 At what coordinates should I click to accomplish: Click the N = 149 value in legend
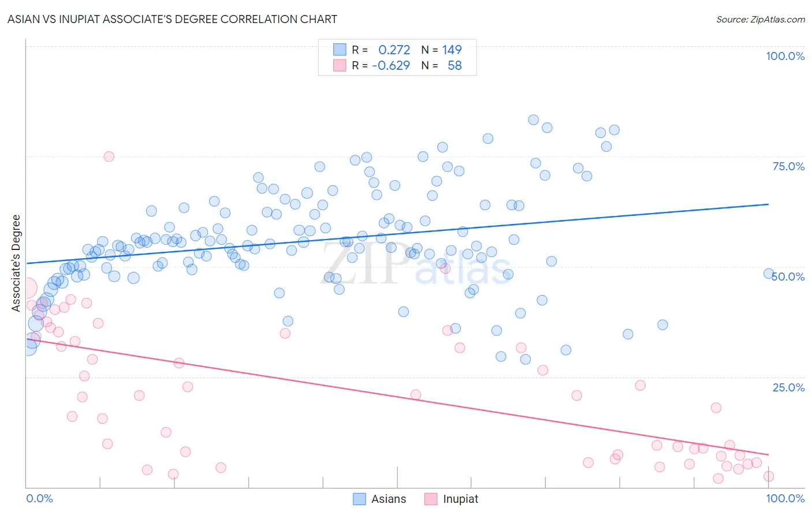pyautogui.click(x=442, y=50)
